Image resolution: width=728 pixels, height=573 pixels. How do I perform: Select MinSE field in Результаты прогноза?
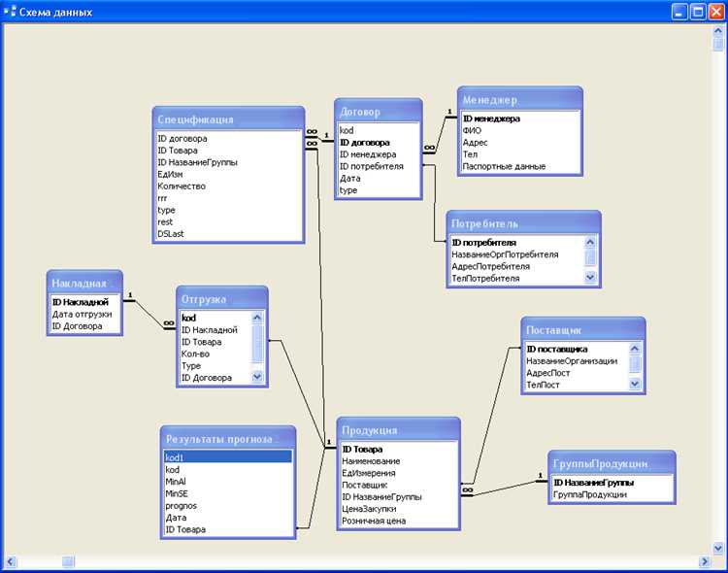pos(228,493)
